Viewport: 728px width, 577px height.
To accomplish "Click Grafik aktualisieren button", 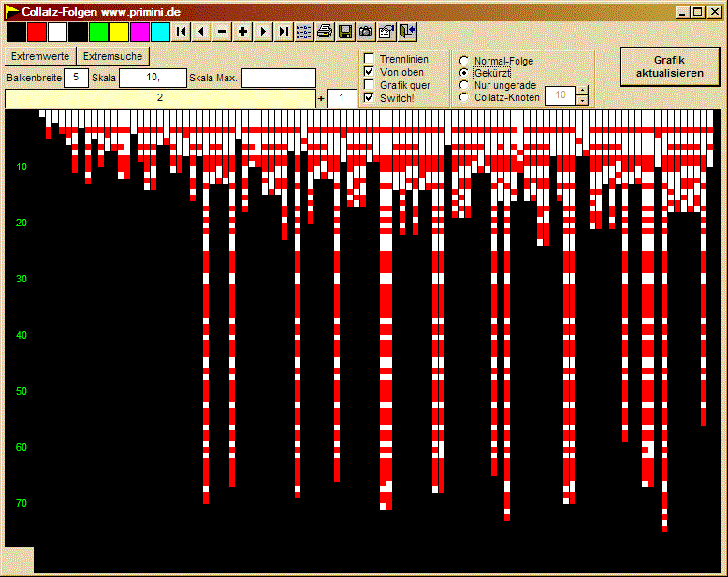I will [669, 66].
